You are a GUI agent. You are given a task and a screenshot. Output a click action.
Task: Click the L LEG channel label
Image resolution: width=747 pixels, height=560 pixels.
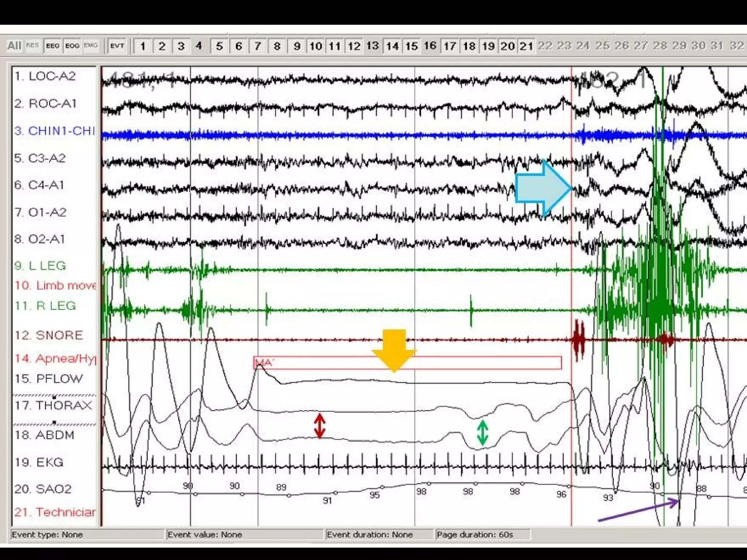tap(40, 266)
